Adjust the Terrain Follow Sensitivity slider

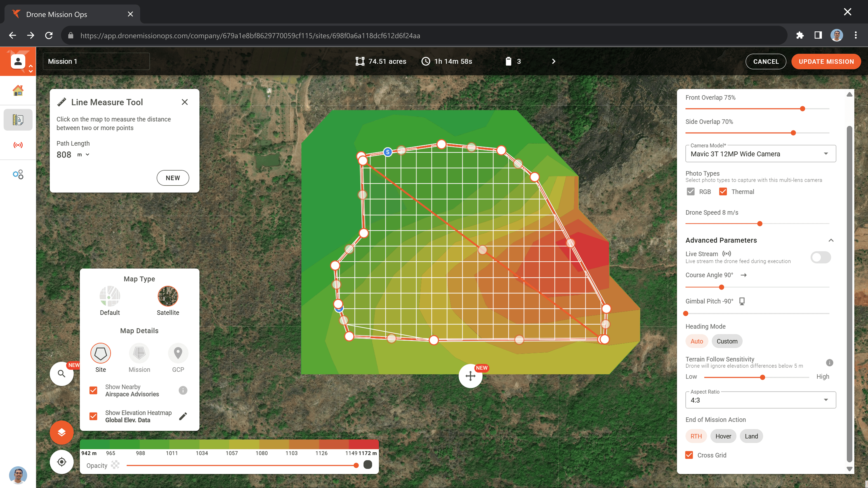pos(762,377)
